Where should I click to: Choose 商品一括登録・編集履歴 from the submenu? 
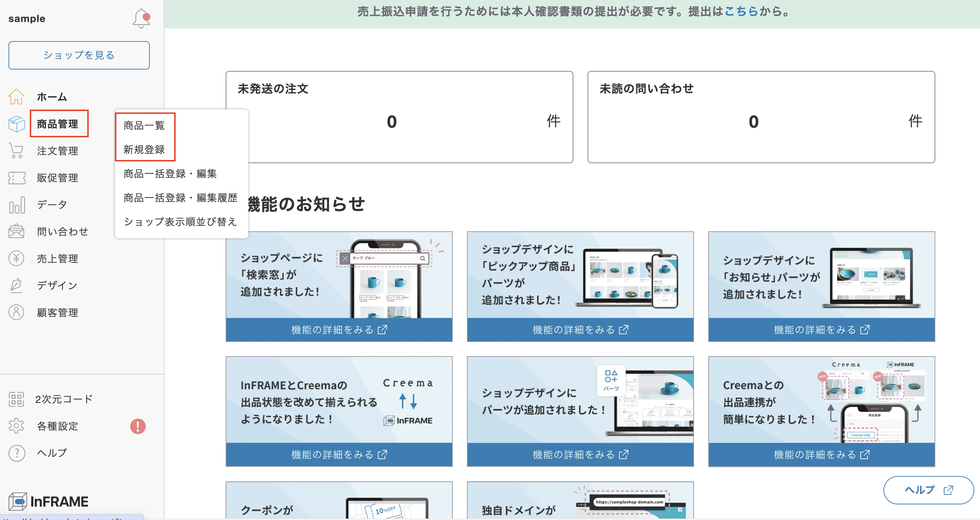click(180, 198)
